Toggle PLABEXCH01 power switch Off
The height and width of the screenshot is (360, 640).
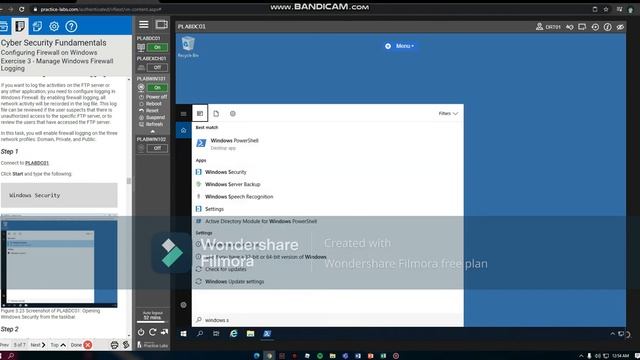pos(157,67)
